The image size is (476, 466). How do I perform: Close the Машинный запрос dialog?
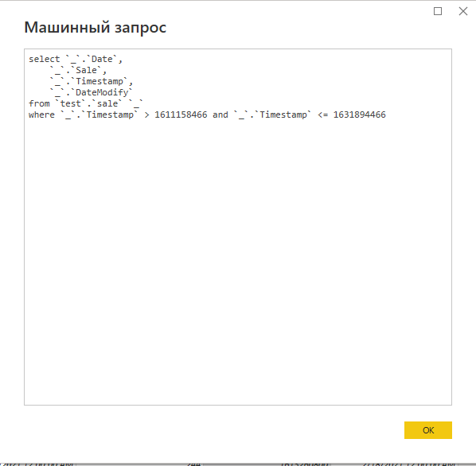pyautogui.click(x=463, y=11)
